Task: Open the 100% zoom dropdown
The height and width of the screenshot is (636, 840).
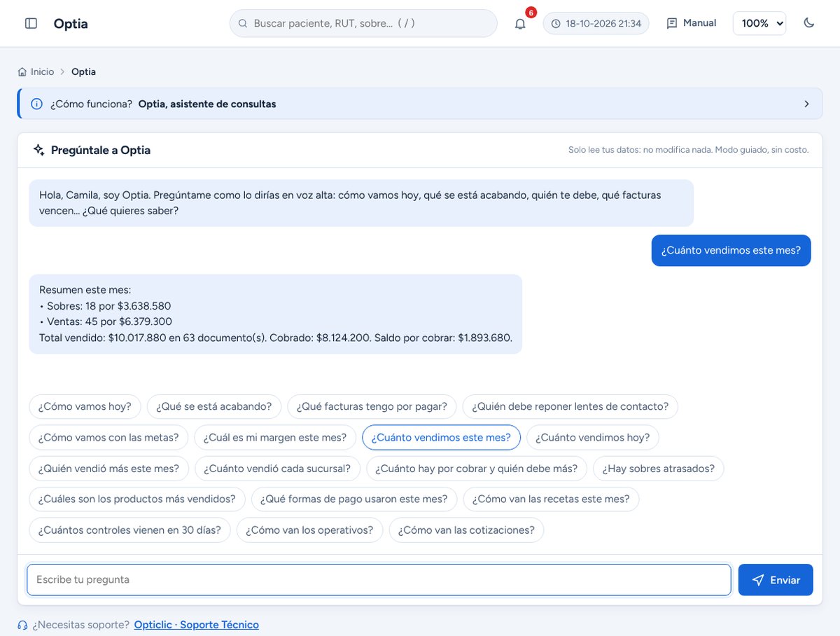Action: pyautogui.click(x=759, y=23)
